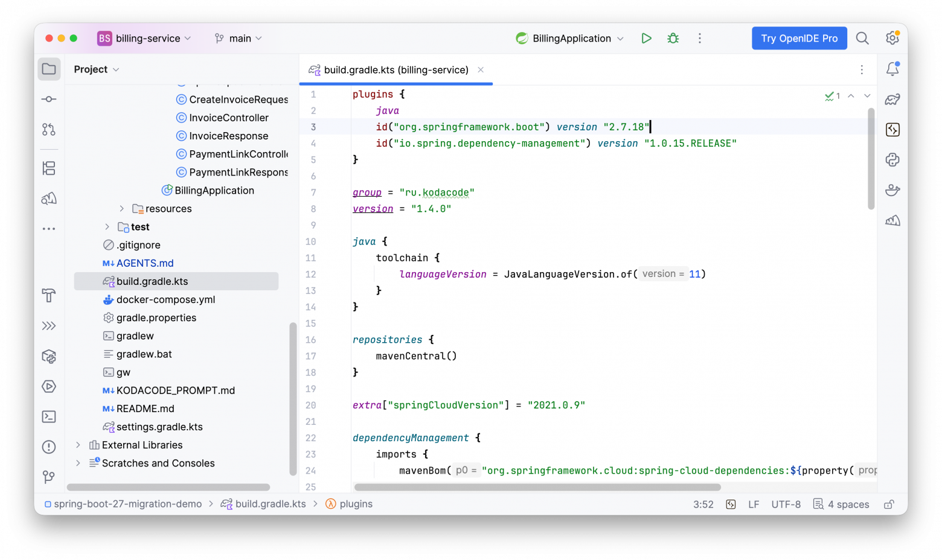Open the Docker whale tool window in the right sidebar
Viewport: 942px width, 560px height.
pos(892,190)
